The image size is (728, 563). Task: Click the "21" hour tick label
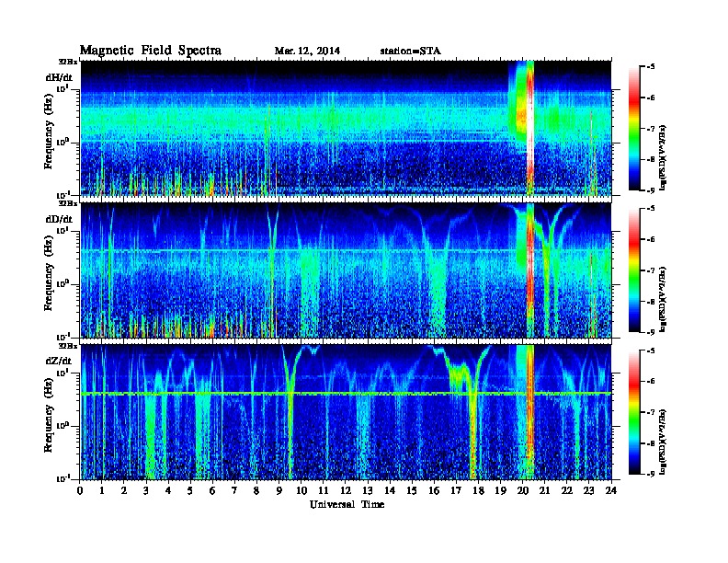pyautogui.click(x=544, y=490)
